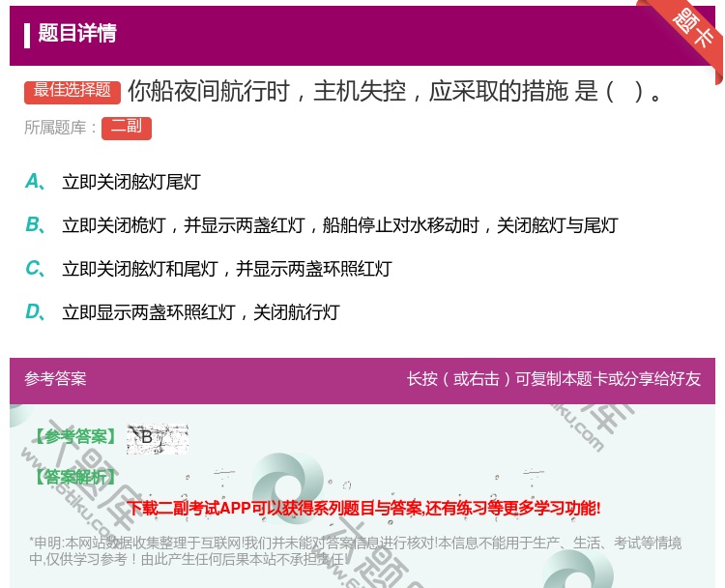Click the letter D option marker
The height and width of the screenshot is (588, 725).
click(x=36, y=311)
